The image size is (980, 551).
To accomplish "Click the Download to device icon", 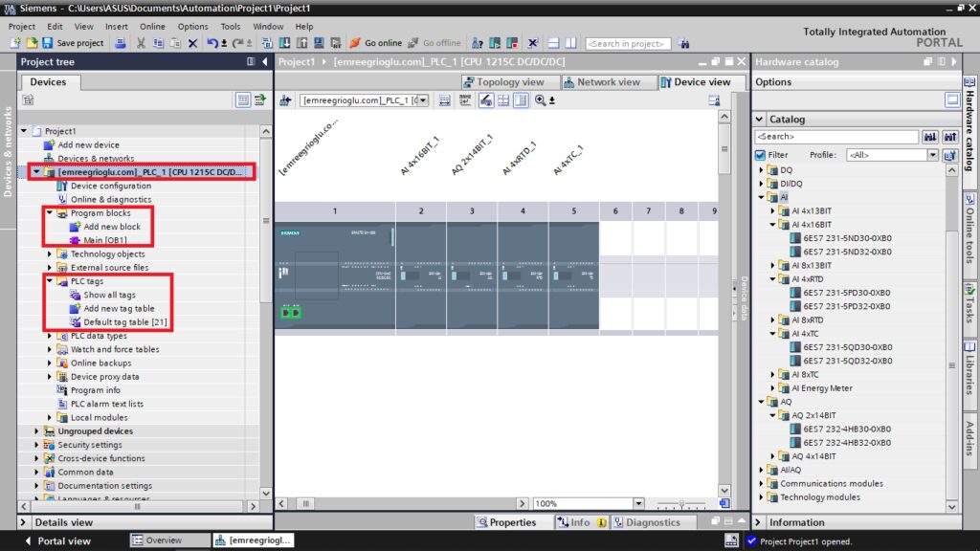I will coord(284,43).
